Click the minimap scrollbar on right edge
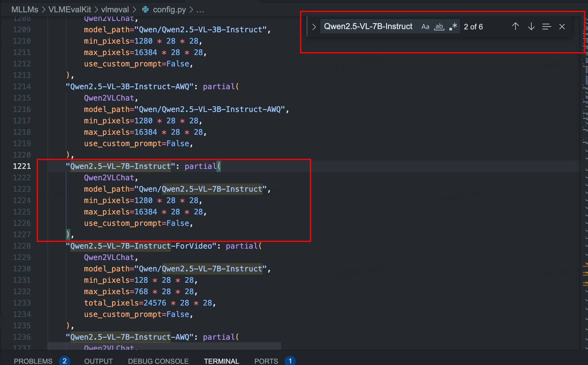This screenshot has width=588, height=365. 585,183
